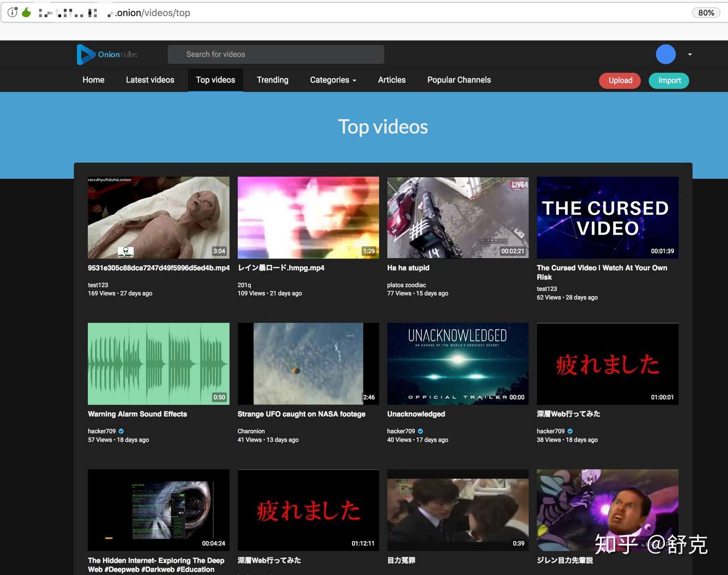
Task: Click the 深層Web行ってみた title by hacker709
Action: coord(569,414)
